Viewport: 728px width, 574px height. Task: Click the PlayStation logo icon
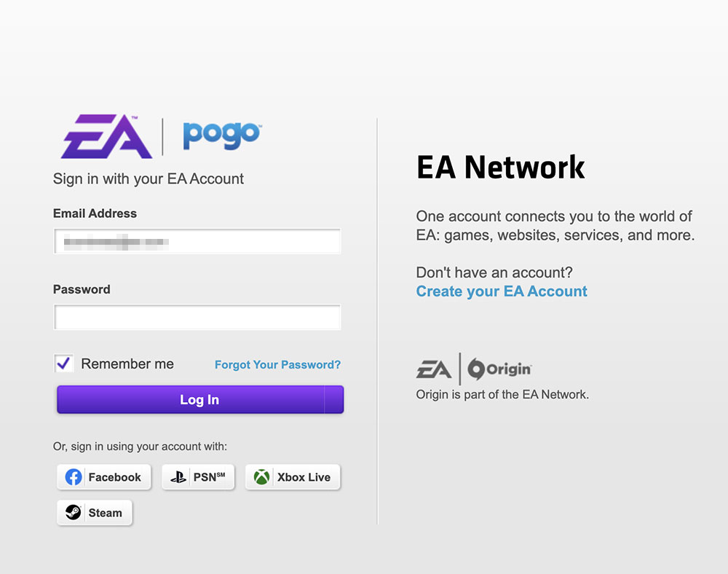click(x=178, y=477)
